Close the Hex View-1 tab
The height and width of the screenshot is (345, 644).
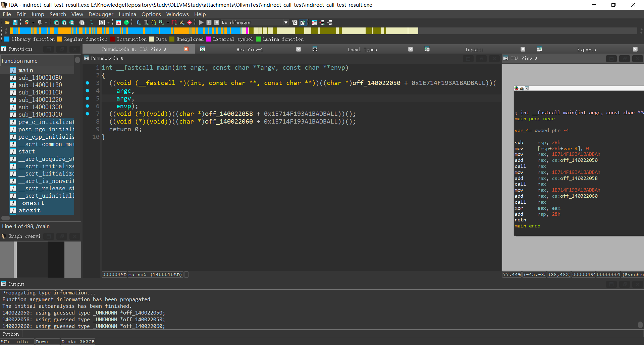(x=299, y=49)
